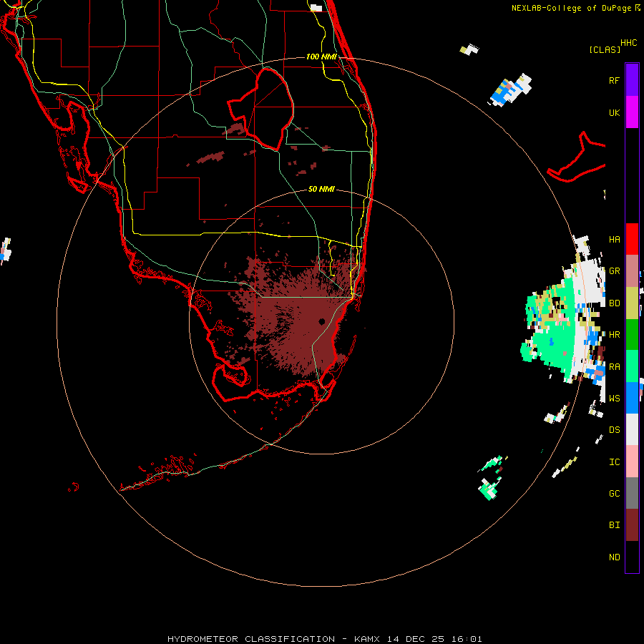Image resolution: width=644 pixels, height=644 pixels.
Task: Click the HA legend label
Action: point(614,239)
